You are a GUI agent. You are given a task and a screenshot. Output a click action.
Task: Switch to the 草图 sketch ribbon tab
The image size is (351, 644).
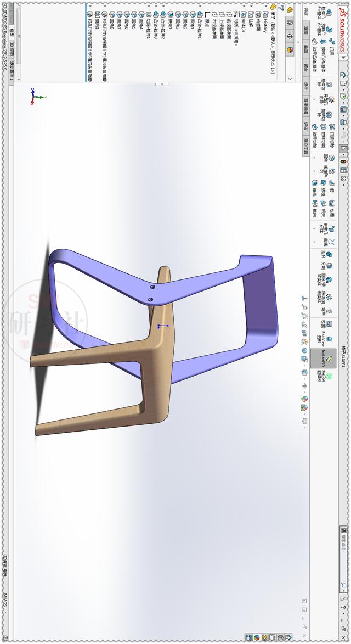pyautogui.click(x=307, y=30)
